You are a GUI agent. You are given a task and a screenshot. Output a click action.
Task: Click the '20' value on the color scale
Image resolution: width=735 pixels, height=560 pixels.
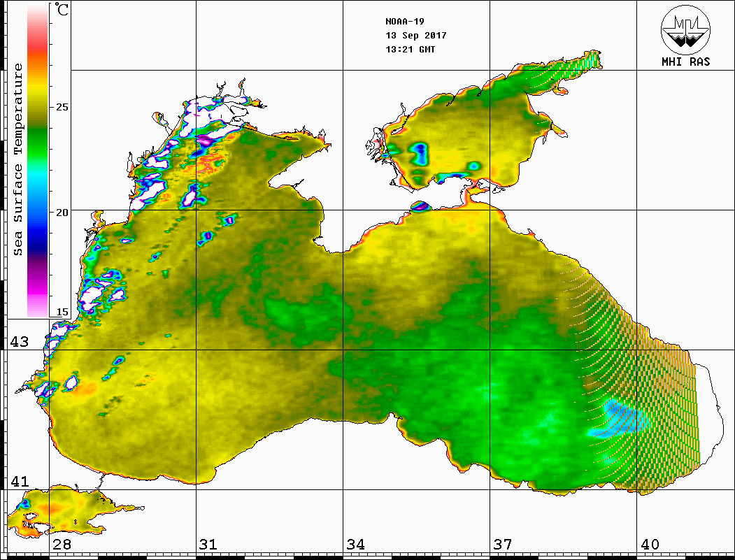pos(62,213)
